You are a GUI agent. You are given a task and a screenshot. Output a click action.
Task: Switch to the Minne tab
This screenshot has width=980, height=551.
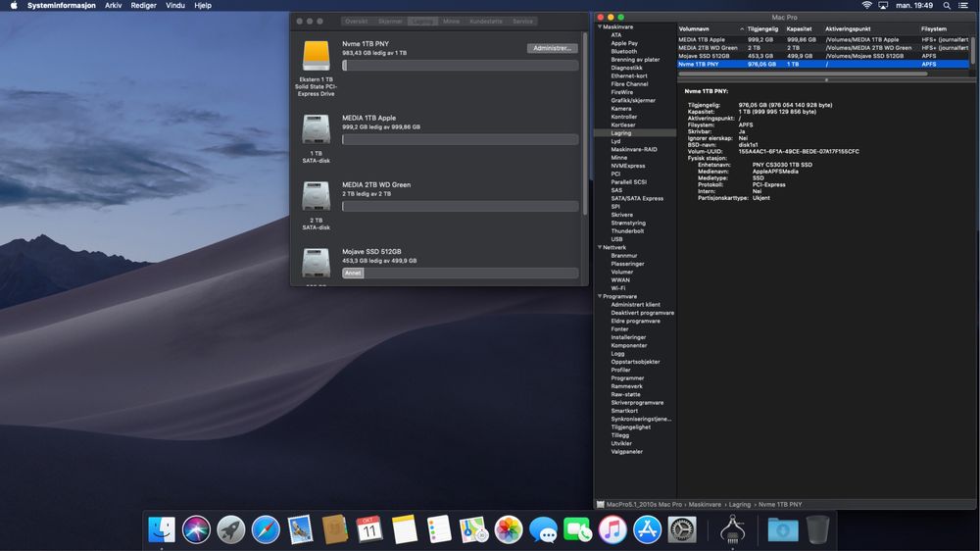point(451,22)
